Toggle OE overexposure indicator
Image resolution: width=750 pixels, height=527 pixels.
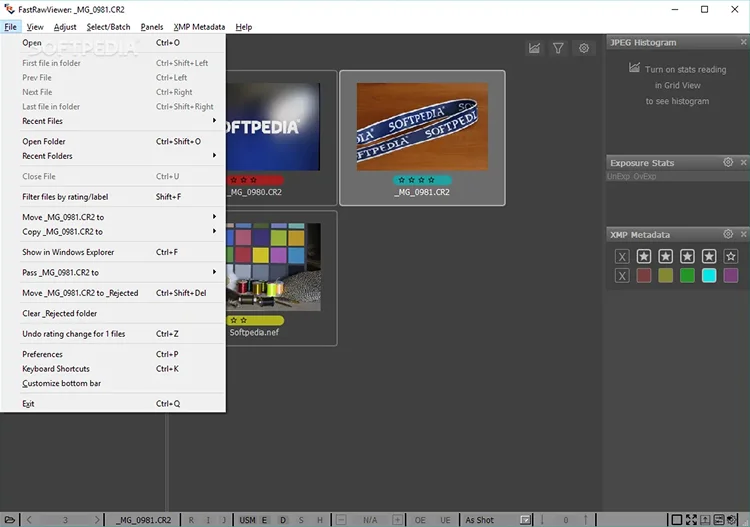(x=420, y=520)
